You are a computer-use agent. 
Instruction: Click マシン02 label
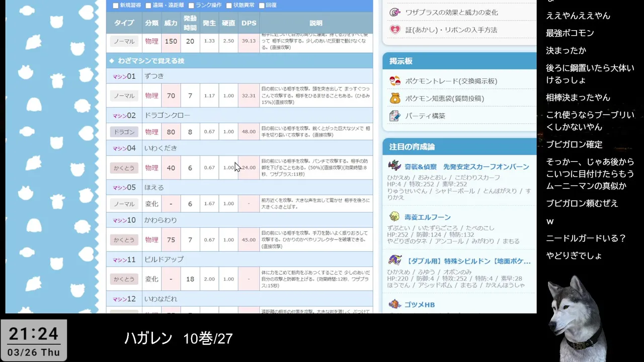pyautogui.click(x=124, y=115)
